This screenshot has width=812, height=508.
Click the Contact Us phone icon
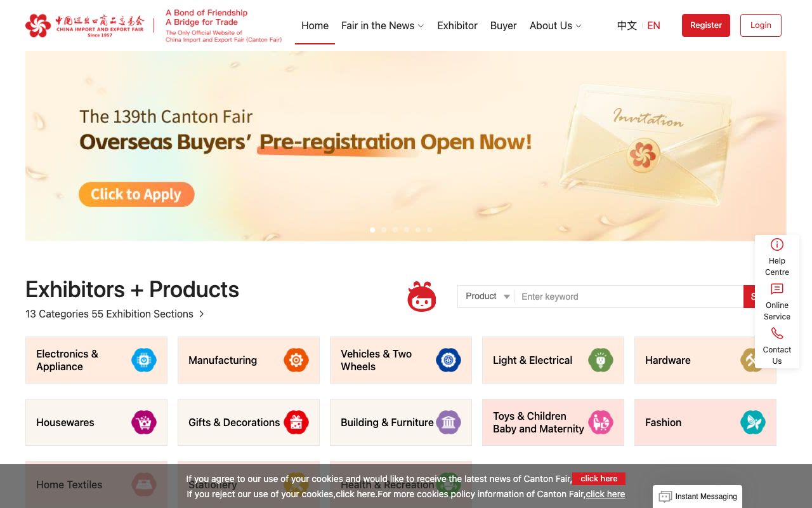coord(777,333)
